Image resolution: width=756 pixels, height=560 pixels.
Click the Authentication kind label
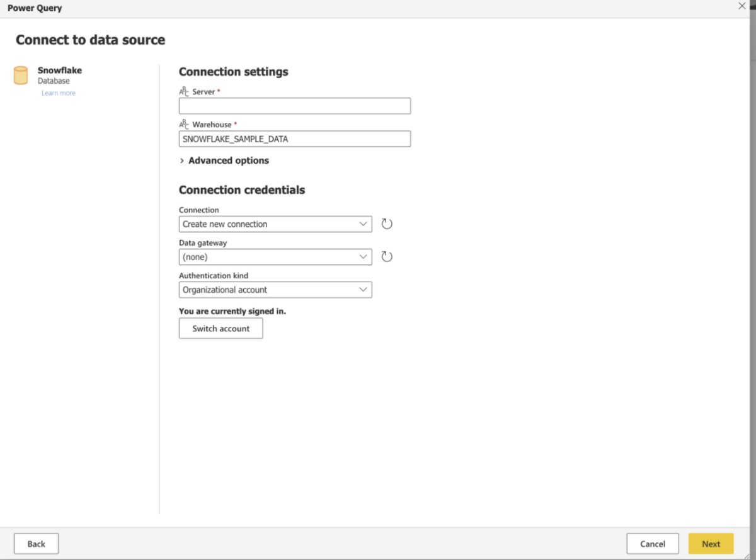[x=214, y=276]
